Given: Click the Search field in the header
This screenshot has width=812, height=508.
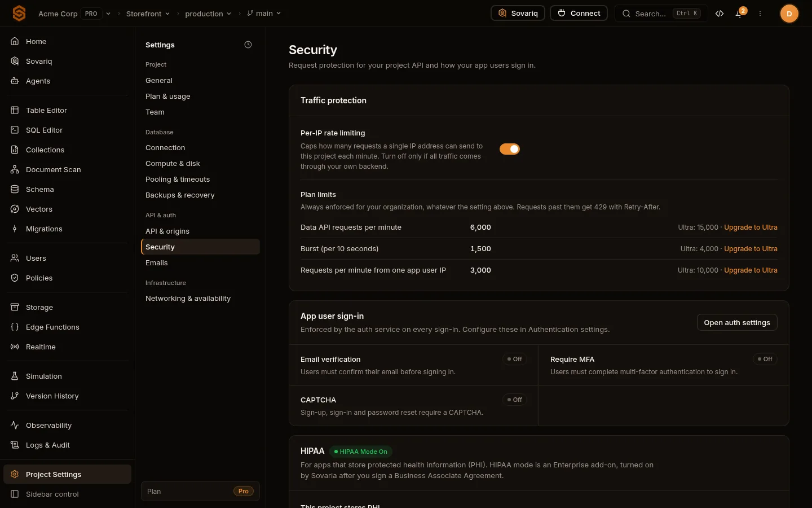Looking at the screenshot, I should [661, 14].
